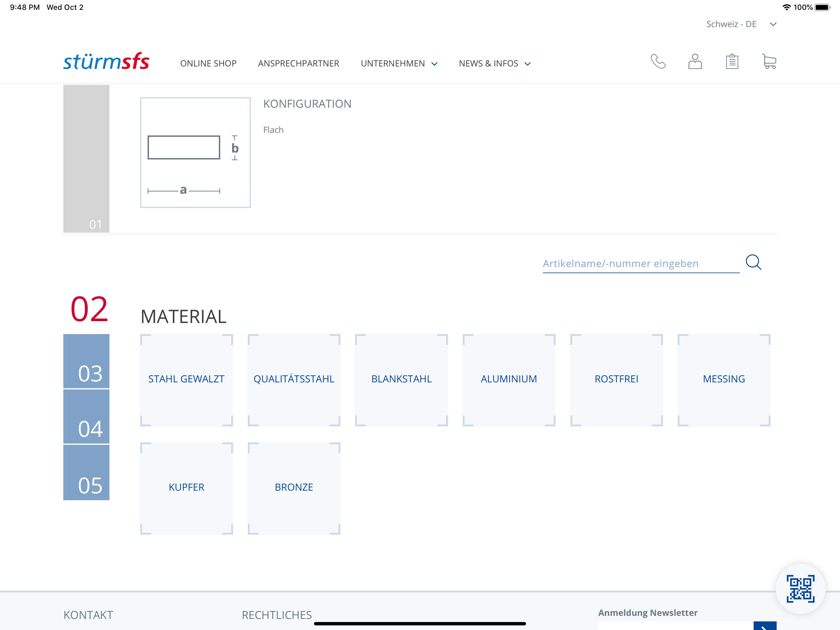Open the shopping cart icon

pos(769,61)
